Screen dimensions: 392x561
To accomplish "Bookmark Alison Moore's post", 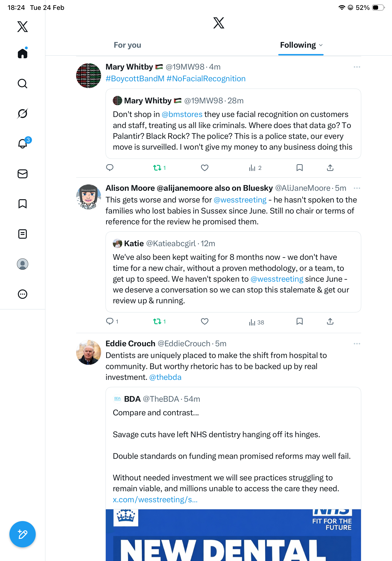I will [299, 321].
